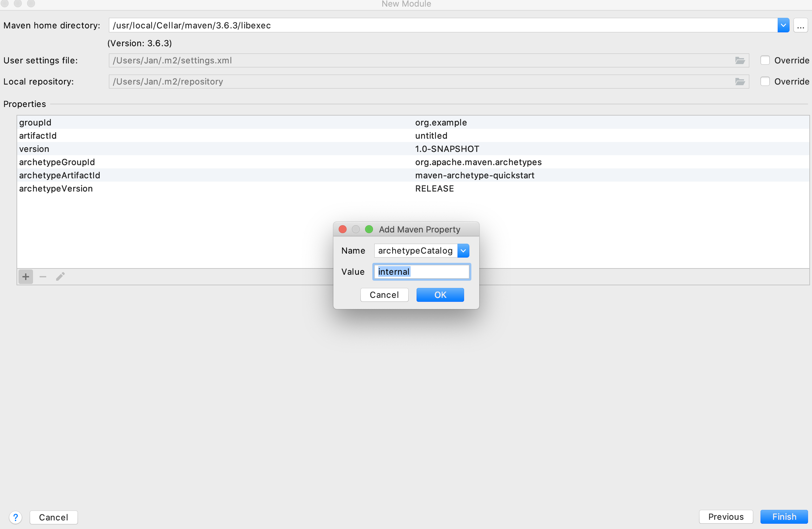
Task: Go back with the Previous button
Action: [x=726, y=517]
